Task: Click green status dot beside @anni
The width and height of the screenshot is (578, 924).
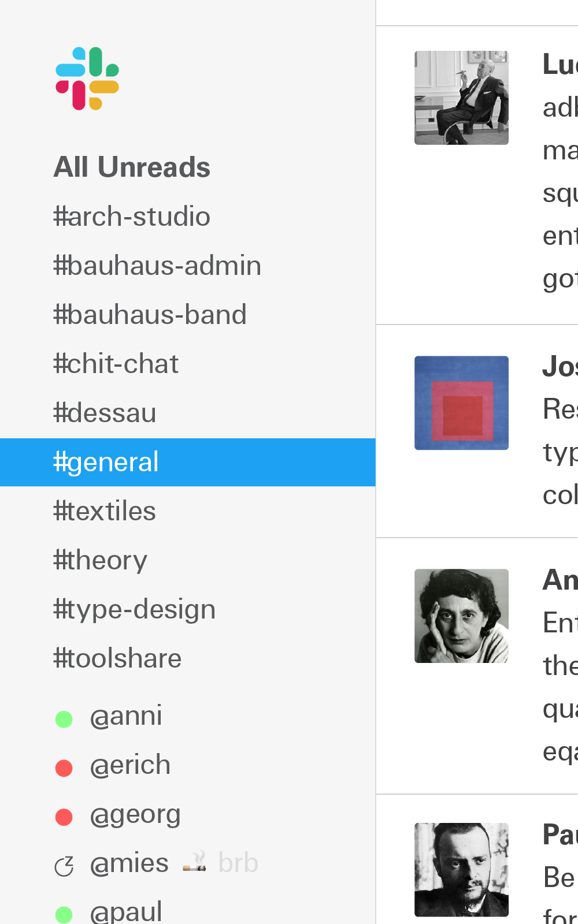Action: coord(64,719)
